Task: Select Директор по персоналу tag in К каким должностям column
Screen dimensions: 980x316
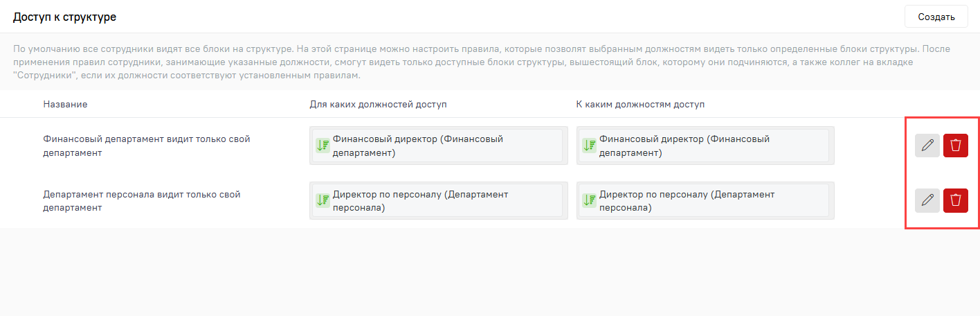Action: coord(704,200)
